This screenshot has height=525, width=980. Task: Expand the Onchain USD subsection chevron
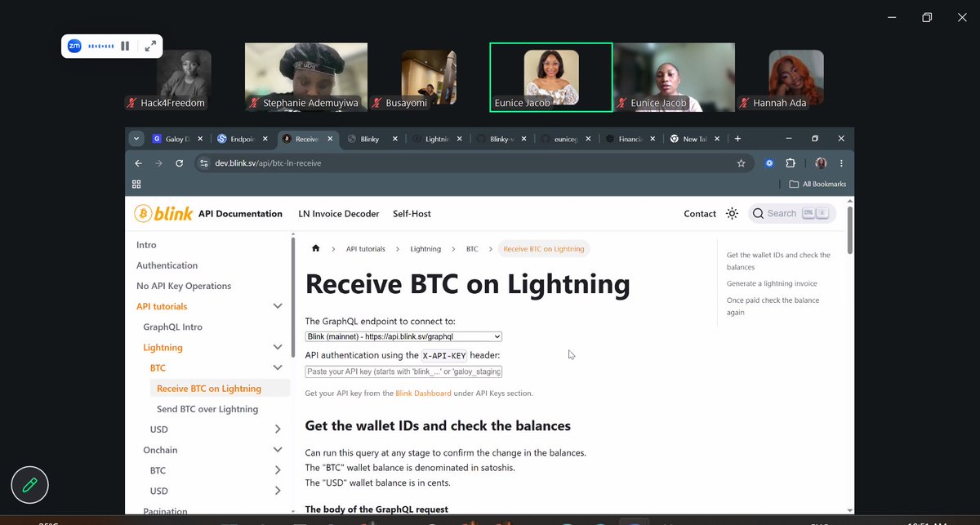click(x=277, y=491)
